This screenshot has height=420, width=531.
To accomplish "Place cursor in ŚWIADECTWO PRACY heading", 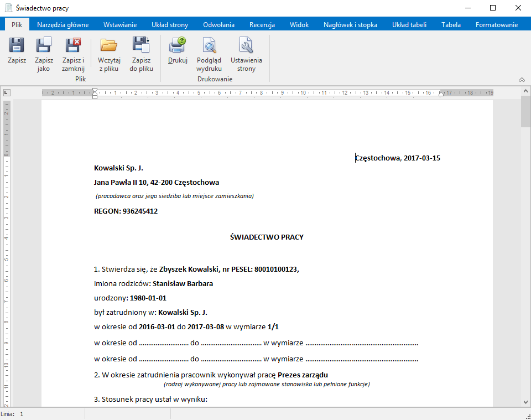I will (x=267, y=237).
